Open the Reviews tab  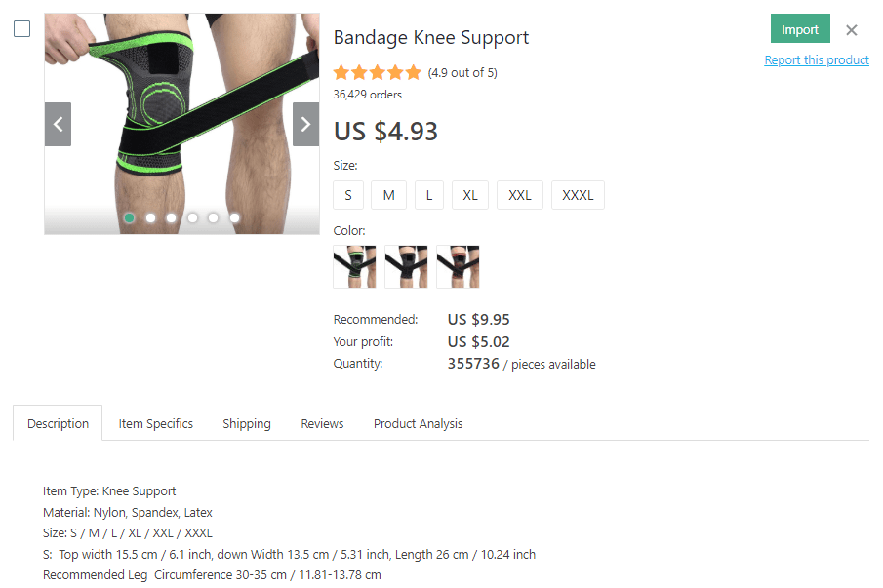pyautogui.click(x=322, y=424)
